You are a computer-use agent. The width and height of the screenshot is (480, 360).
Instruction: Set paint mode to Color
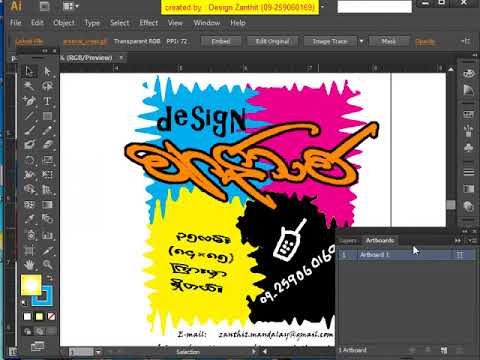(x=27, y=316)
